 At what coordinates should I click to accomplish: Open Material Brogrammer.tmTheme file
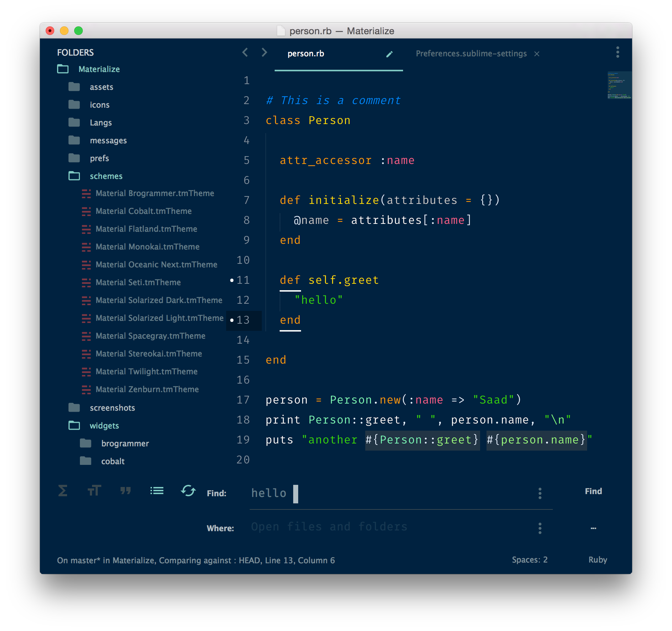[155, 193]
